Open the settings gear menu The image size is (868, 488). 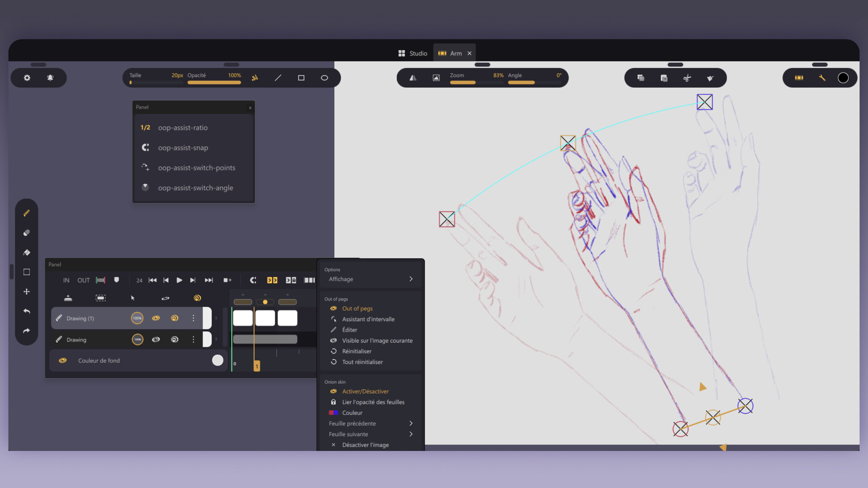point(27,78)
